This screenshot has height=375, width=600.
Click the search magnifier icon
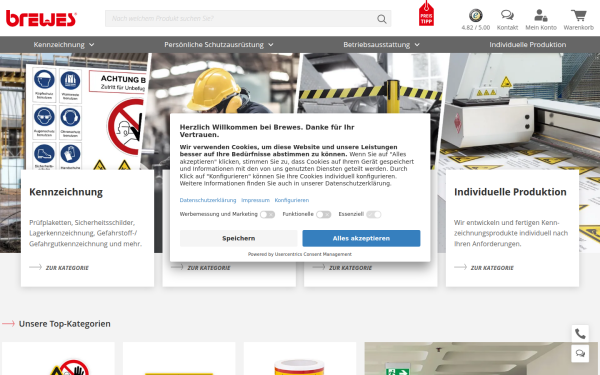(382, 19)
